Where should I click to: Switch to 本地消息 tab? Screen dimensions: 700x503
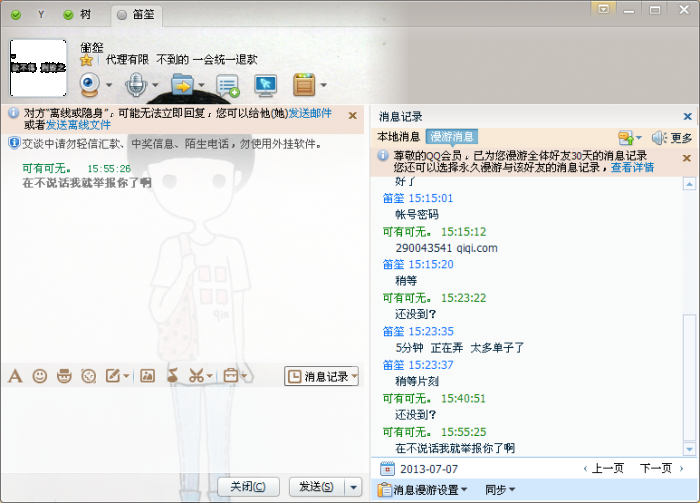point(398,137)
